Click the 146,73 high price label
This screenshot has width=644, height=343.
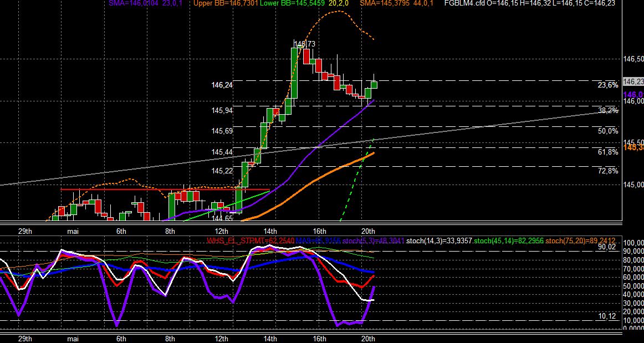coord(305,44)
